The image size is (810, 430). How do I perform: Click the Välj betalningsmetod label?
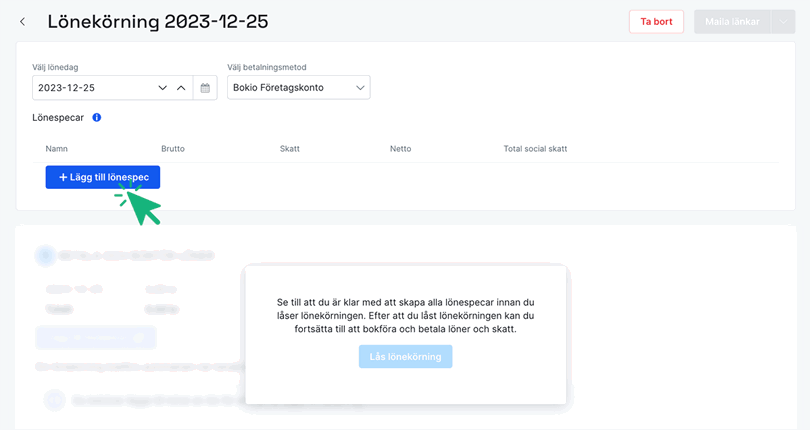pos(267,67)
